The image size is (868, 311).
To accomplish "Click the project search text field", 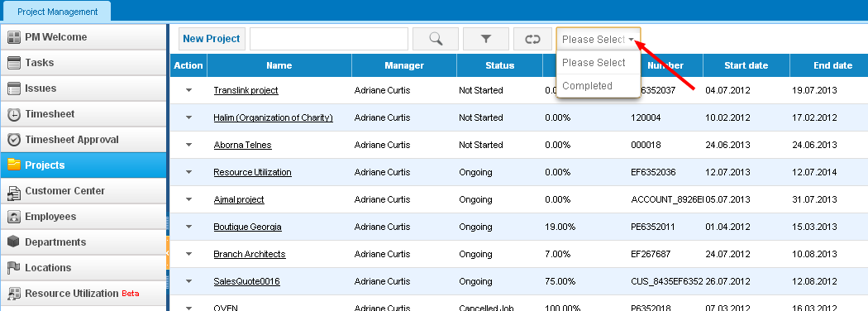I will [329, 39].
